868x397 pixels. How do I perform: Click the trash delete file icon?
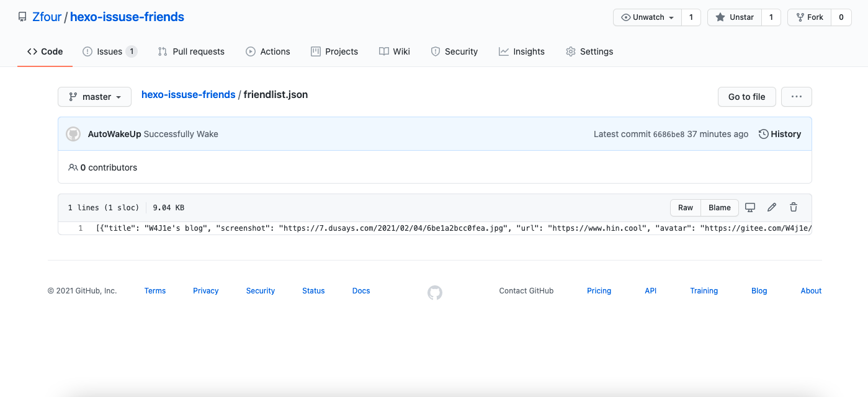[x=794, y=208]
